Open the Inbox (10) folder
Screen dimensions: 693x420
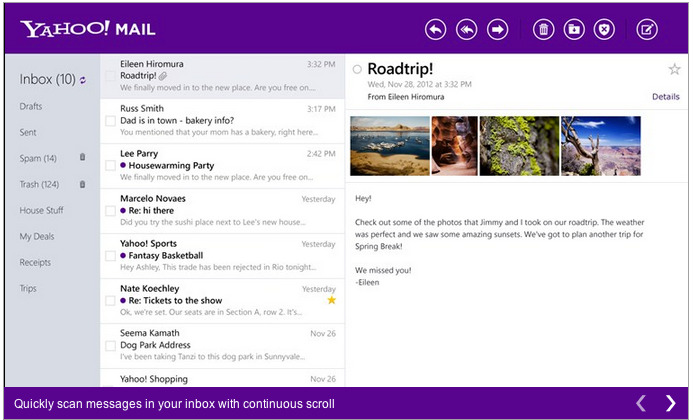tap(47, 79)
